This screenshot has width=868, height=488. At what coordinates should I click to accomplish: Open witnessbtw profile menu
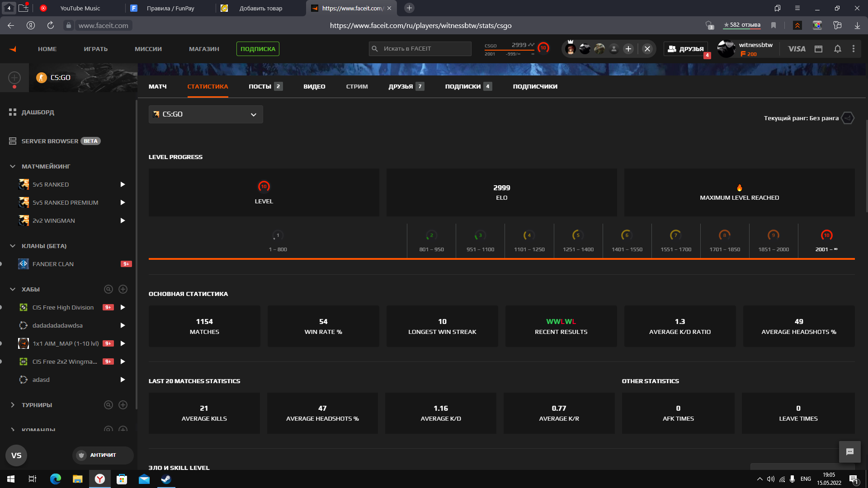tap(746, 49)
